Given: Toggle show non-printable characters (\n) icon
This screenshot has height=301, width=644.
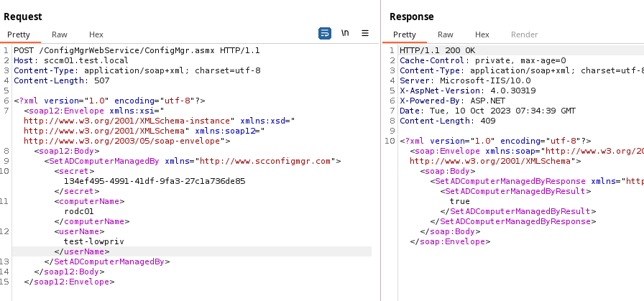Looking at the screenshot, I should (345, 34).
